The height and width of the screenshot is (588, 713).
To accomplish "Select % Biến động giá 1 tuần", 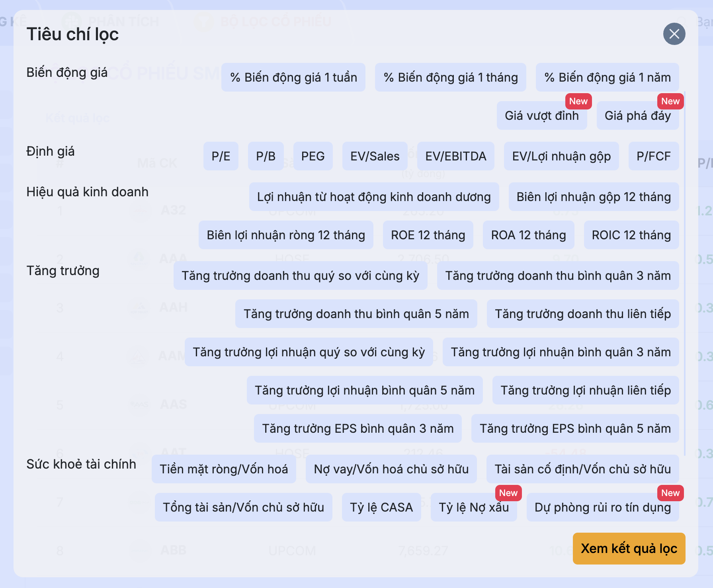I will coord(293,77).
